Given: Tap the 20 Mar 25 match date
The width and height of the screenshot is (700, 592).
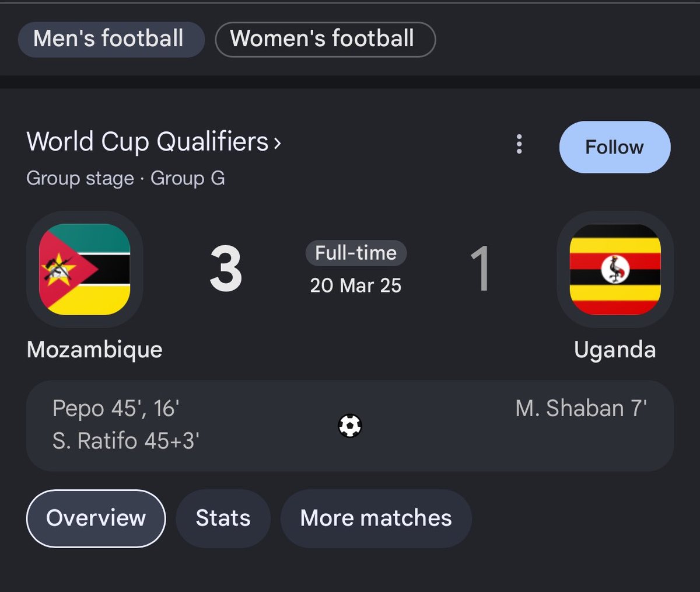Looking at the screenshot, I should 356,285.
